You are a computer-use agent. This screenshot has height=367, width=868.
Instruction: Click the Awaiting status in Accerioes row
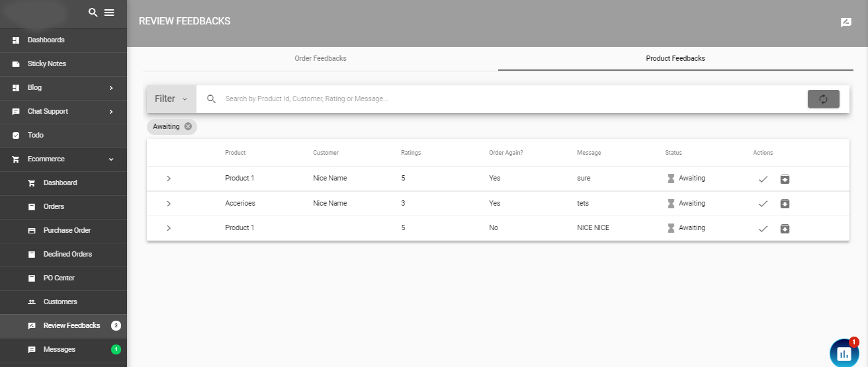tap(686, 204)
